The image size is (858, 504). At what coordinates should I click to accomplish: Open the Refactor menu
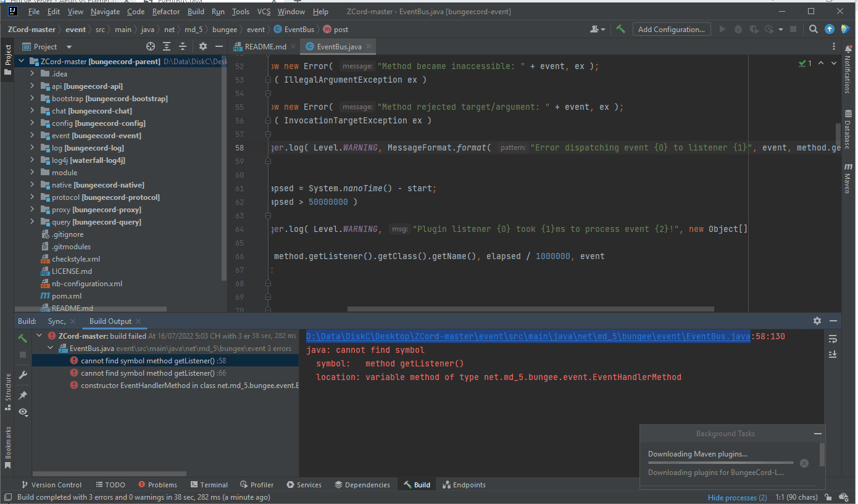point(166,12)
